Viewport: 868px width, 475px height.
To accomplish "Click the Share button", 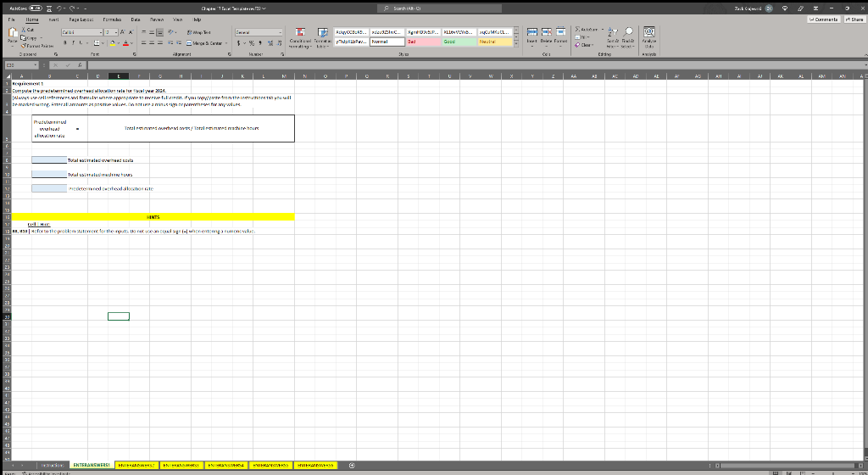I will pyautogui.click(x=854, y=20).
